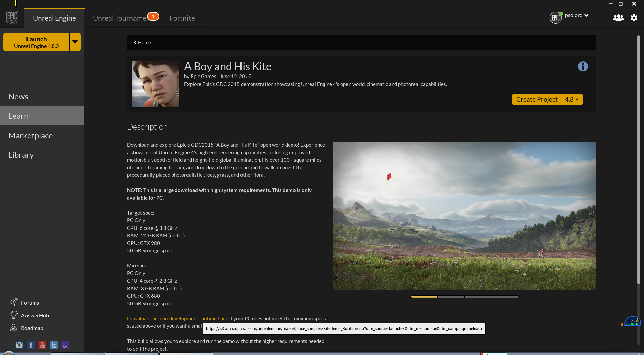
Task: Go back using the Home link
Action: 142,42
